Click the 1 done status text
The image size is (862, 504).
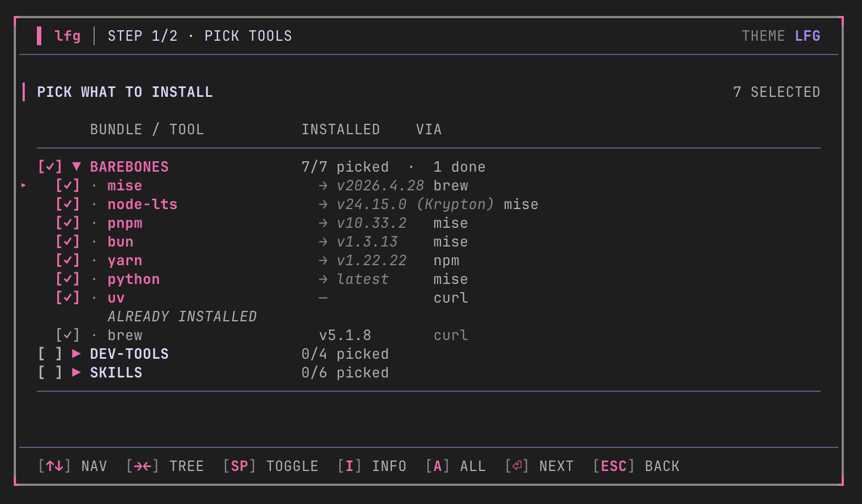[x=460, y=167]
